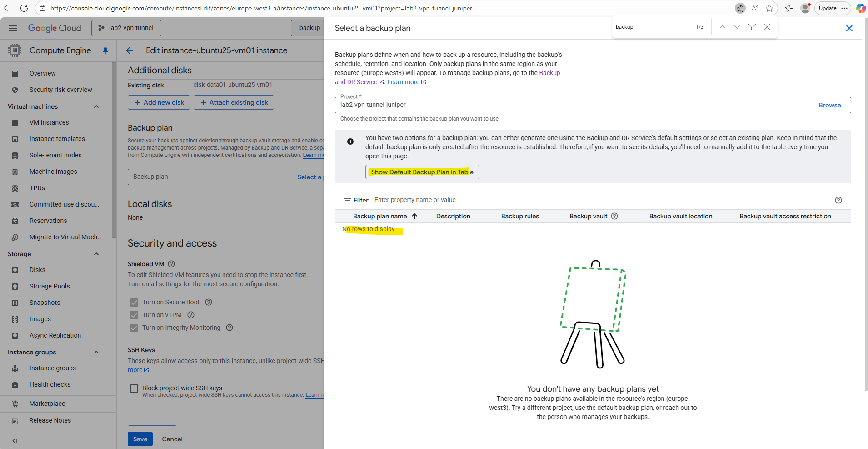Click the find-in-page search box
868x449 pixels.
(652, 27)
